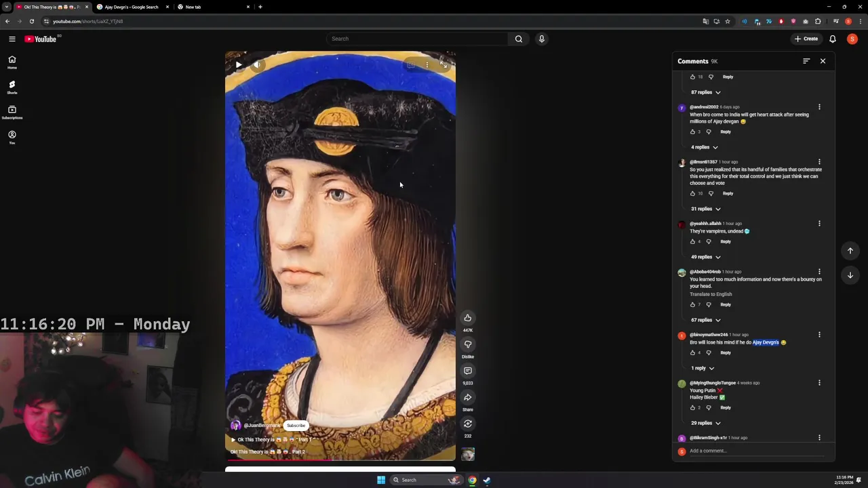Image resolution: width=868 pixels, height=488 pixels.
Task: Subscribe to the JuanBergmank channel
Action: 296,426
